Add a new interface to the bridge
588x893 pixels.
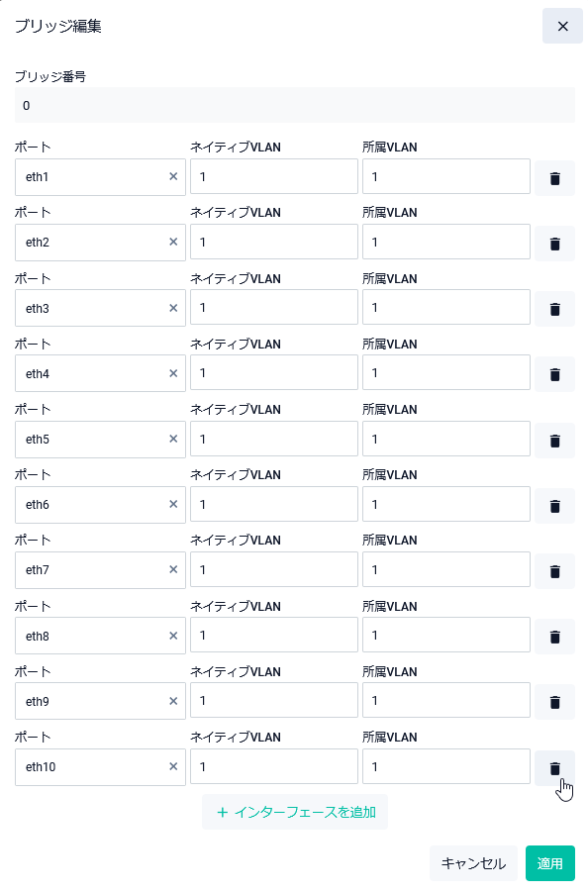click(295, 812)
